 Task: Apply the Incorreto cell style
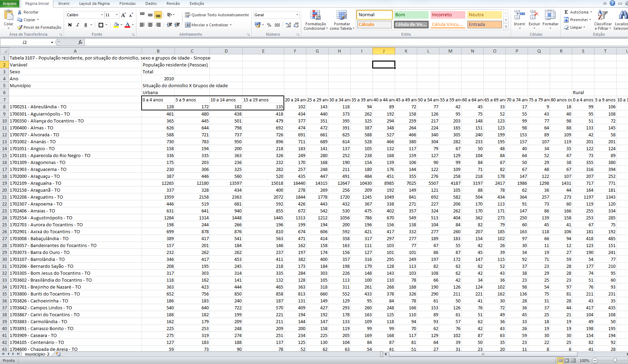pyautogui.click(x=448, y=15)
